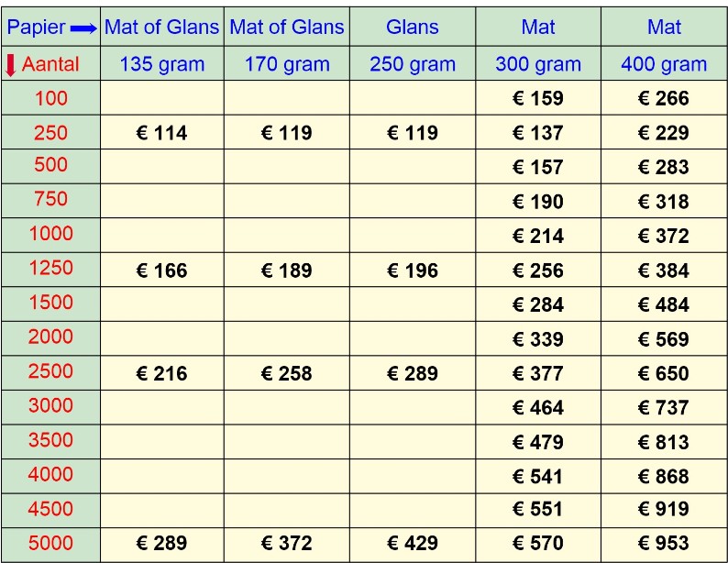Select the 135 gram column header
The width and height of the screenshot is (728, 563).
[162, 64]
